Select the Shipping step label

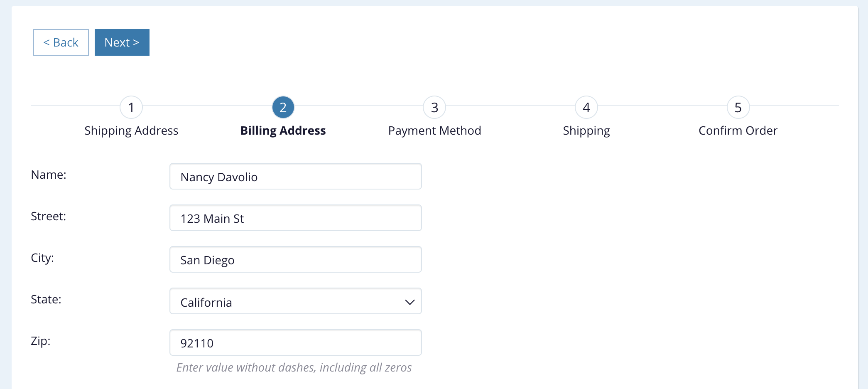coord(586,130)
